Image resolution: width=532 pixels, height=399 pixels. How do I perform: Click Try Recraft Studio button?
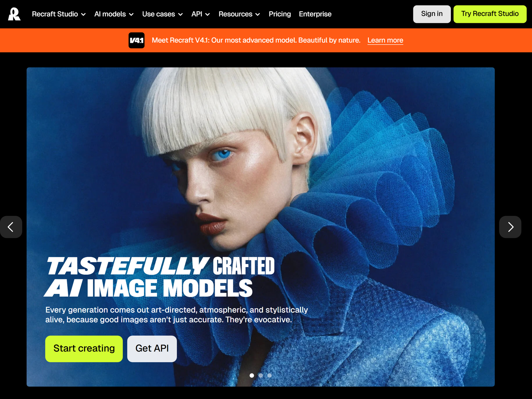coord(490,14)
